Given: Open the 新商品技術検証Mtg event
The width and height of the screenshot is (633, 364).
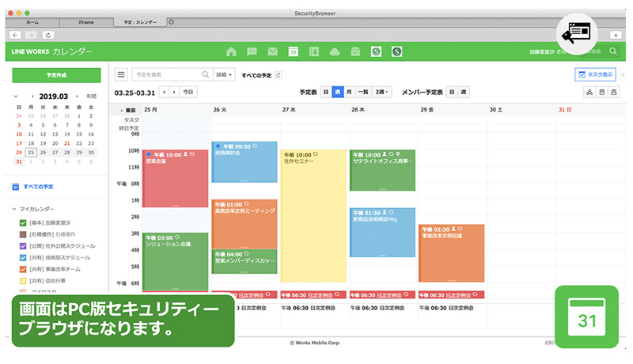Looking at the screenshot, I should click(382, 233).
